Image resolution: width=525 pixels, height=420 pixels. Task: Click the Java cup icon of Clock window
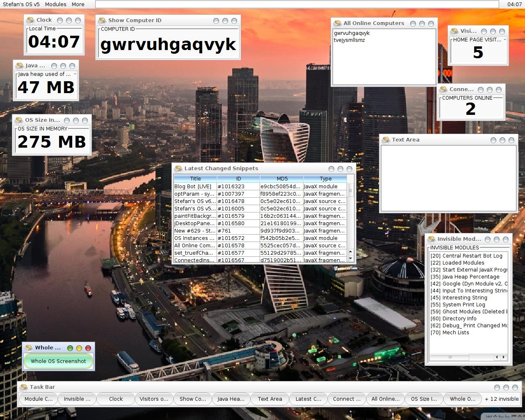[x=30, y=21]
